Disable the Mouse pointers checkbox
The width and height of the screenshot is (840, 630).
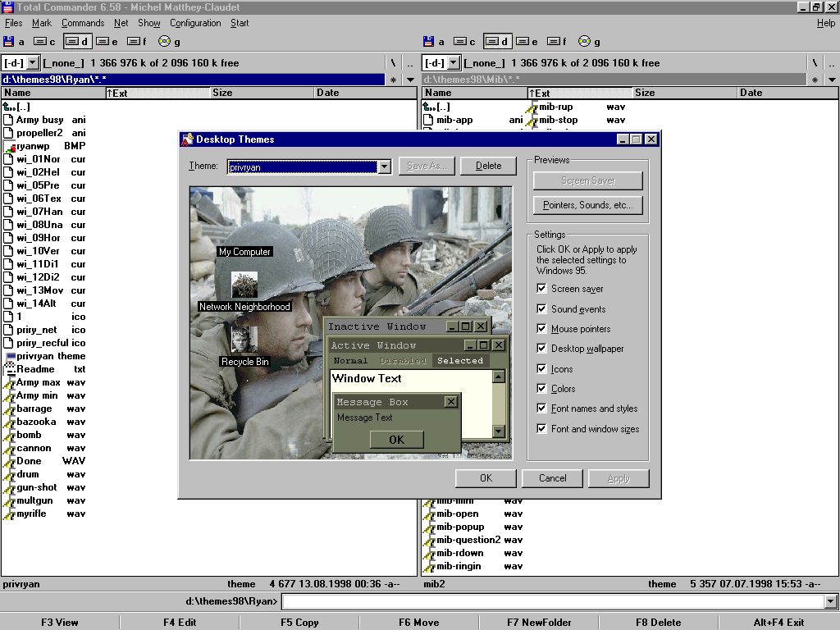[x=541, y=329]
